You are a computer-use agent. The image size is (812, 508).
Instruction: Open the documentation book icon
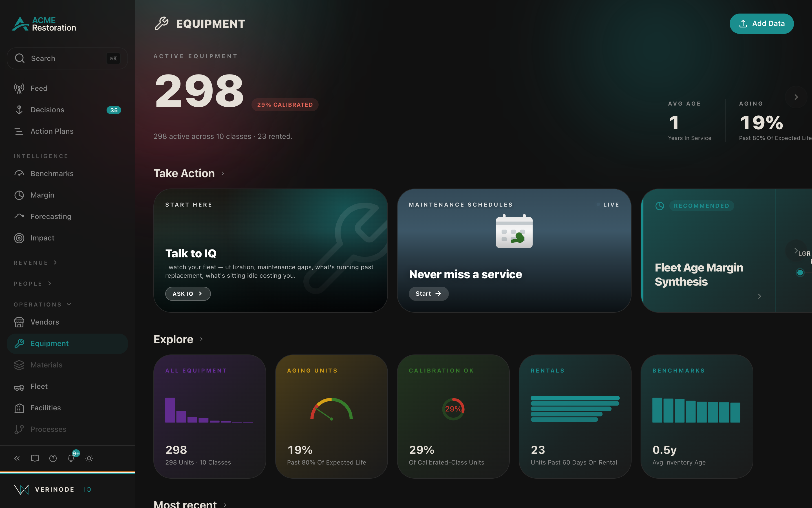pos(35,458)
